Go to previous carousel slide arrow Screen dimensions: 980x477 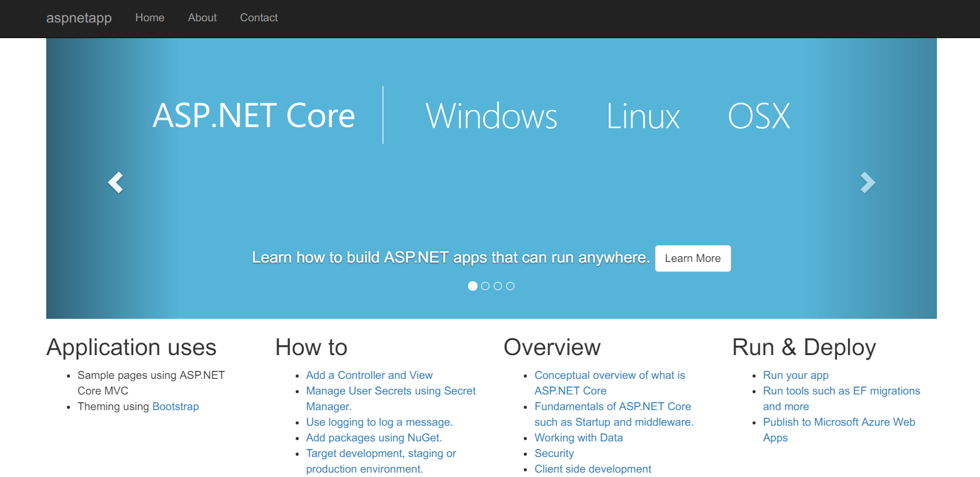[x=116, y=182]
